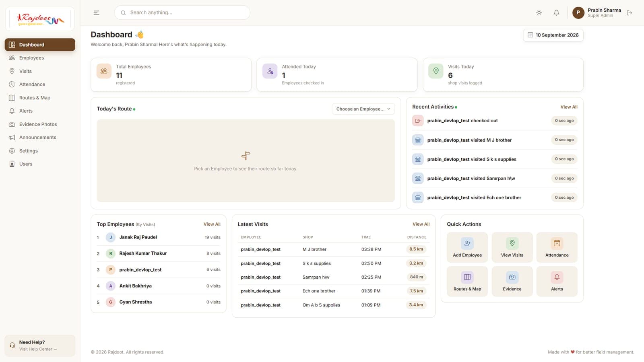Click into the Search anything field
This screenshot has width=644, height=362.
tap(182, 13)
